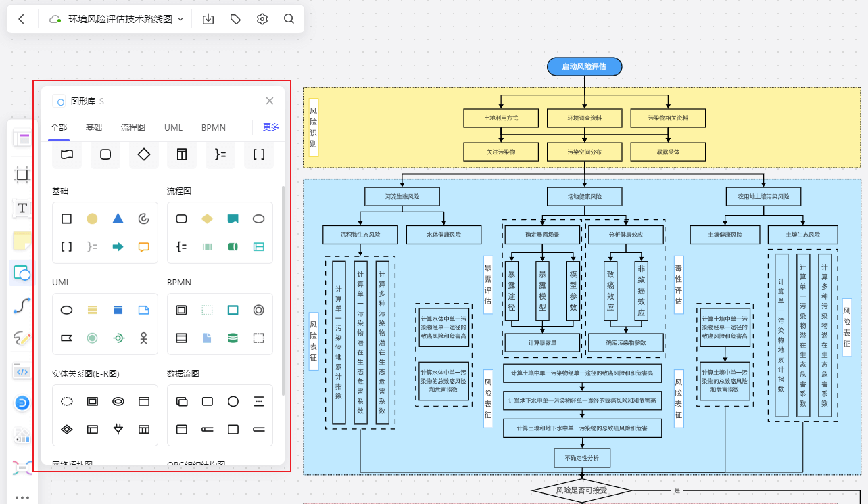Pick the wavy flag shape in top quick row
This screenshot has width=868, height=504.
(x=66, y=154)
